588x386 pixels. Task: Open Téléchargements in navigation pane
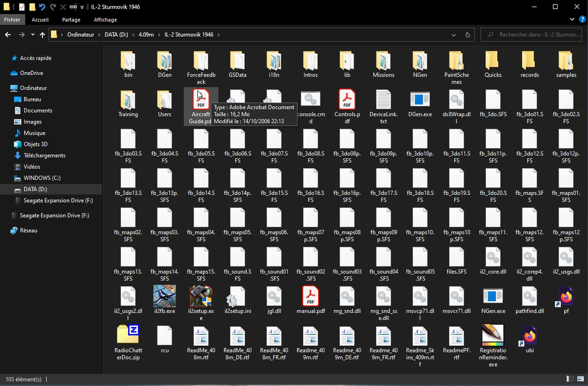tap(44, 155)
